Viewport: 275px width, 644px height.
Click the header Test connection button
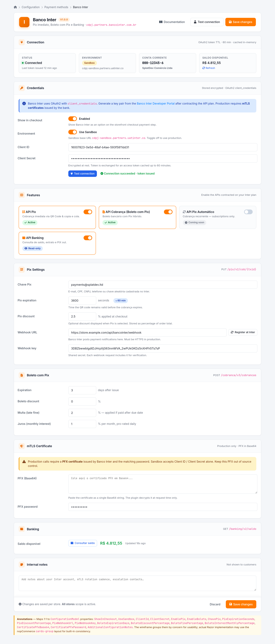pyautogui.click(x=207, y=22)
